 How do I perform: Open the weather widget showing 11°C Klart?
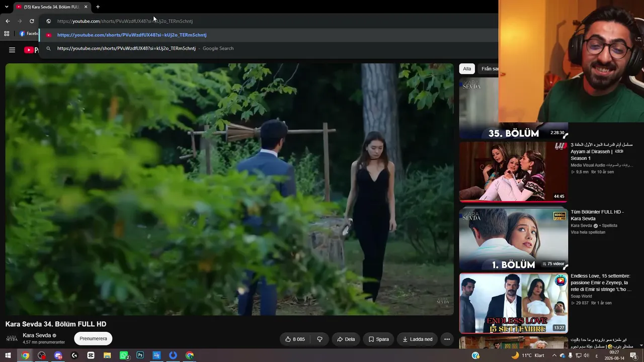528,355
